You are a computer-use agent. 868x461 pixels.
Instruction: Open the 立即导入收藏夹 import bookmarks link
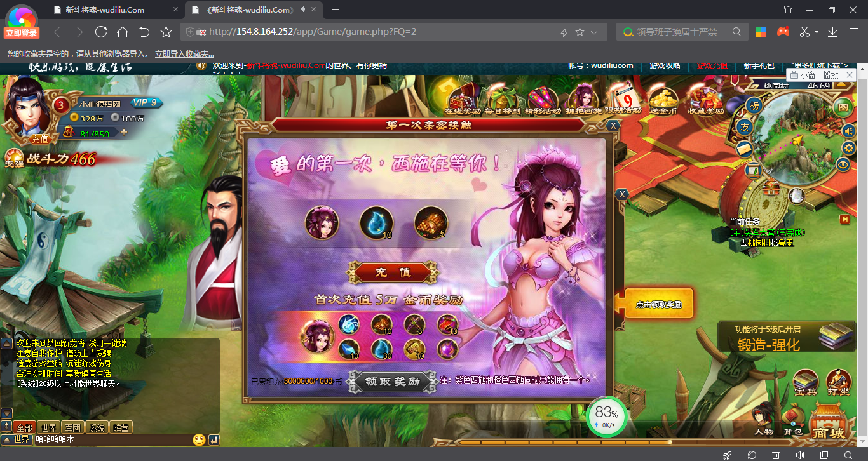click(184, 54)
